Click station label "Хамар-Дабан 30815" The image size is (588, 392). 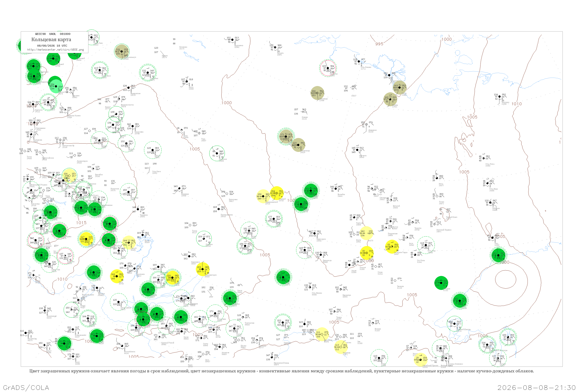126,309
